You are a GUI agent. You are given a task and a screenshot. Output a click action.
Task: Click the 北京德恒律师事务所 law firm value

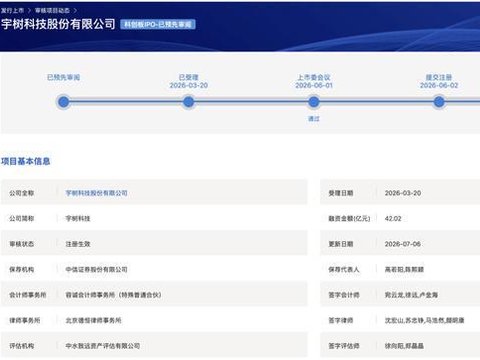[93, 320]
